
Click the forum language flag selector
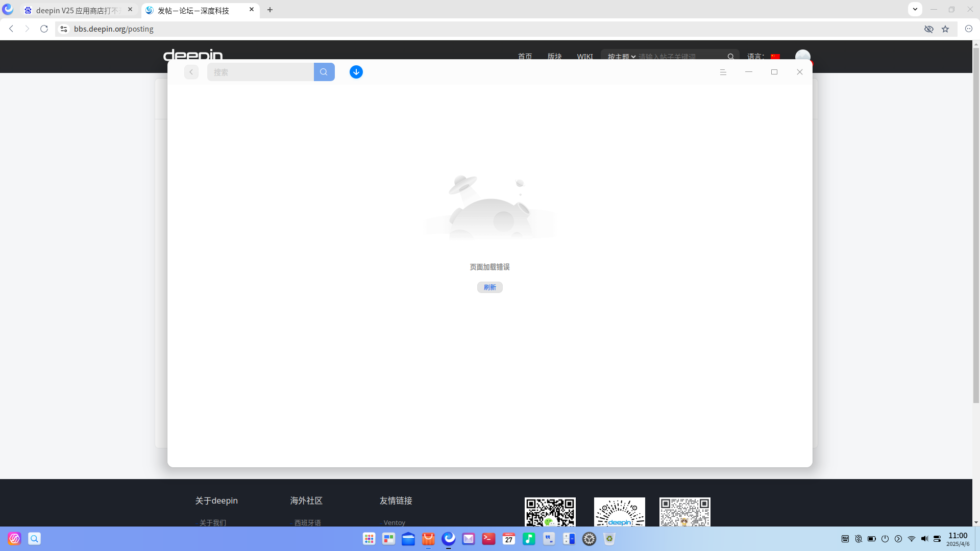click(775, 57)
